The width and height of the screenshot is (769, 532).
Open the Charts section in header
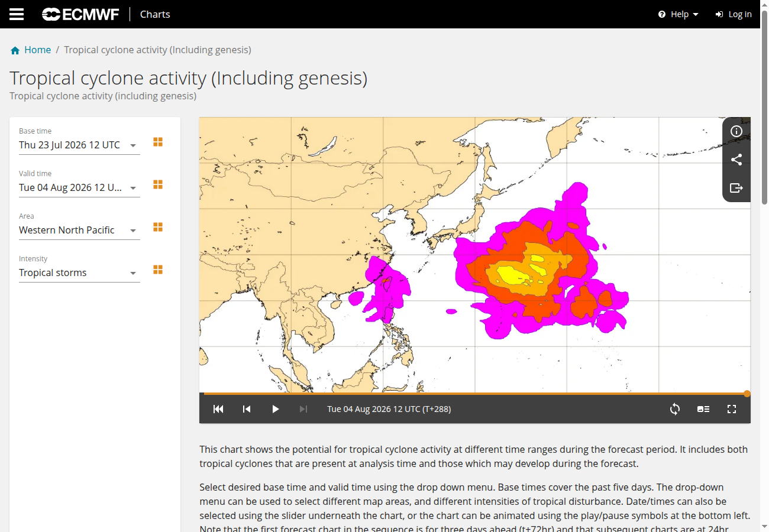click(x=155, y=14)
